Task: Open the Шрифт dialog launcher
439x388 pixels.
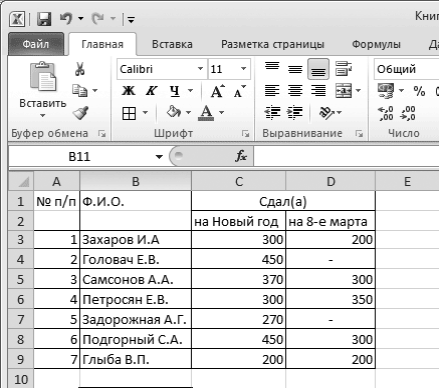Action: click(x=246, y=134)
